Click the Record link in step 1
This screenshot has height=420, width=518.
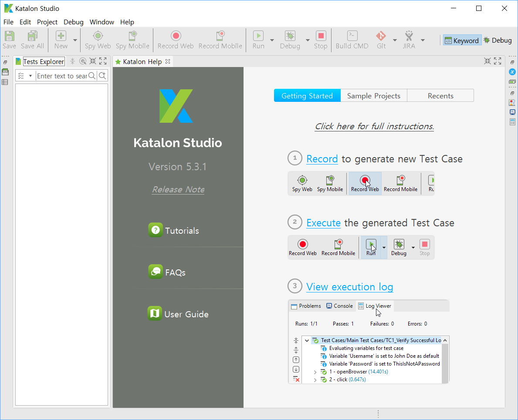click(322, 159)
